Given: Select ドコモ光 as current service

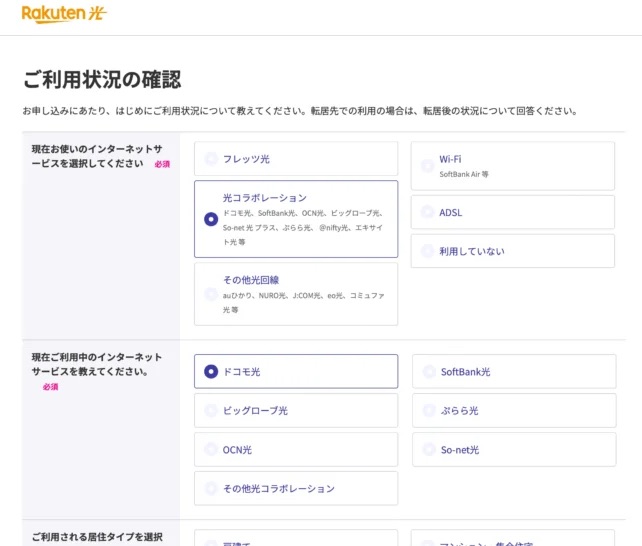Looking at the screenshot, I should click(x=296, y=371).
